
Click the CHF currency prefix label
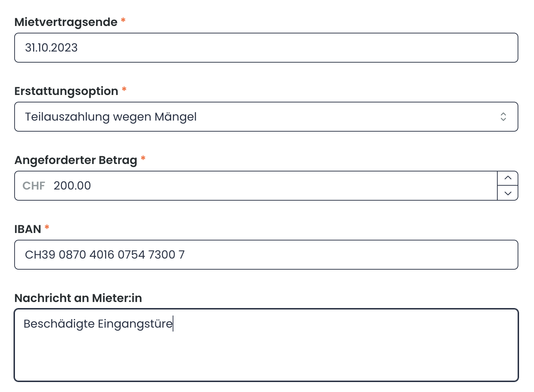click(x=33, y=185)
